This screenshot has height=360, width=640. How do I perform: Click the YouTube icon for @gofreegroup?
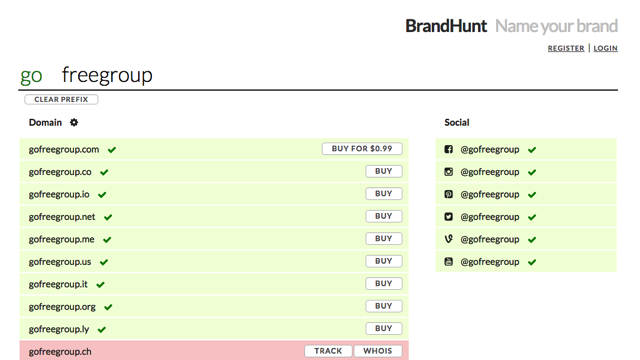(x=449, y=262)
